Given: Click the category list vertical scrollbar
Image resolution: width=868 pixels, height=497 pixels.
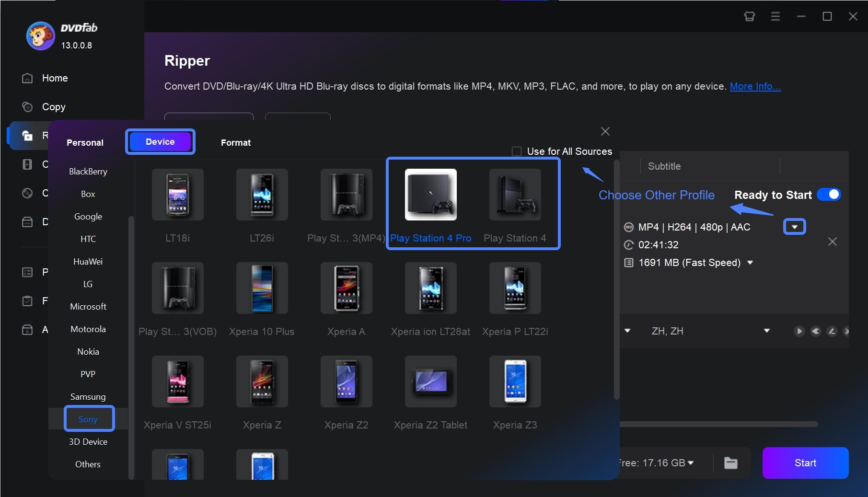Looking at the screenshot, I should tap(131, 347).
